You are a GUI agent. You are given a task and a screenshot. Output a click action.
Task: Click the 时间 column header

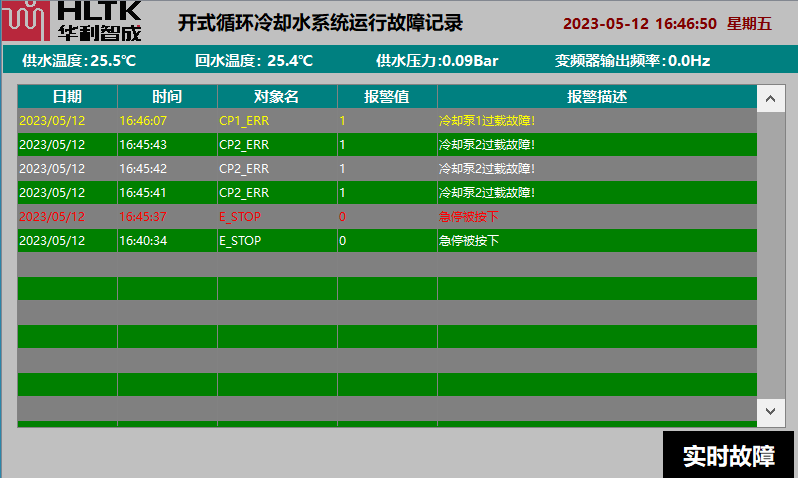click(167, 97)
